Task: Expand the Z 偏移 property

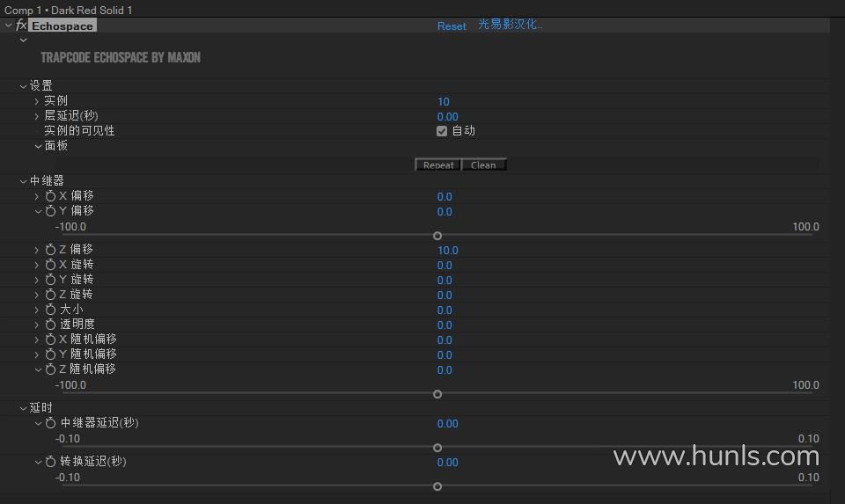Action: (37, 251)
